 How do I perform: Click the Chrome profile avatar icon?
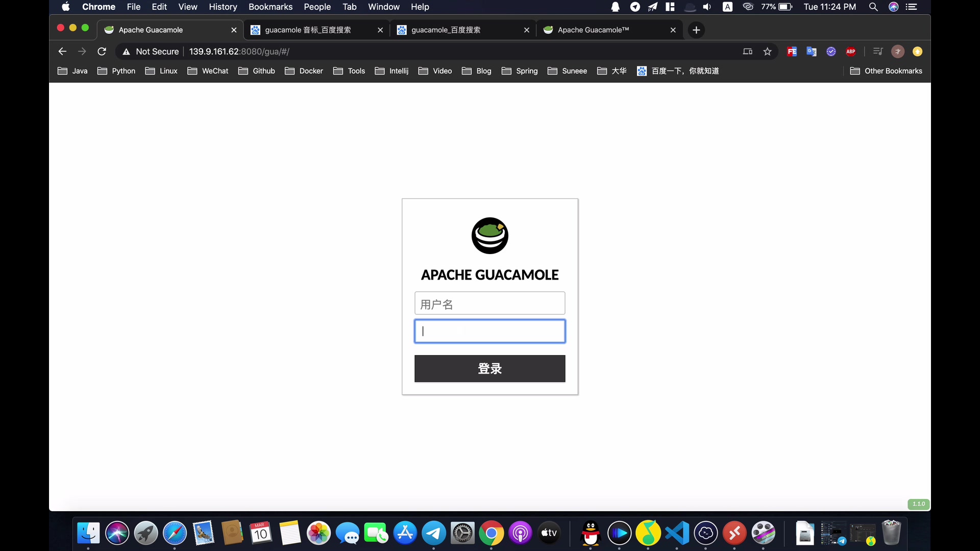coord(897,52)
